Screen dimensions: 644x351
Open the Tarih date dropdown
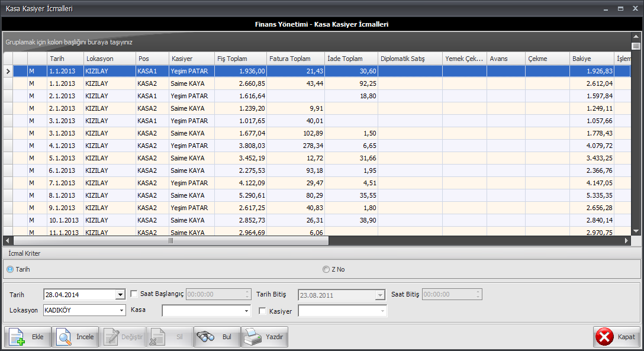pyautogui.click(x=120, y=295)
